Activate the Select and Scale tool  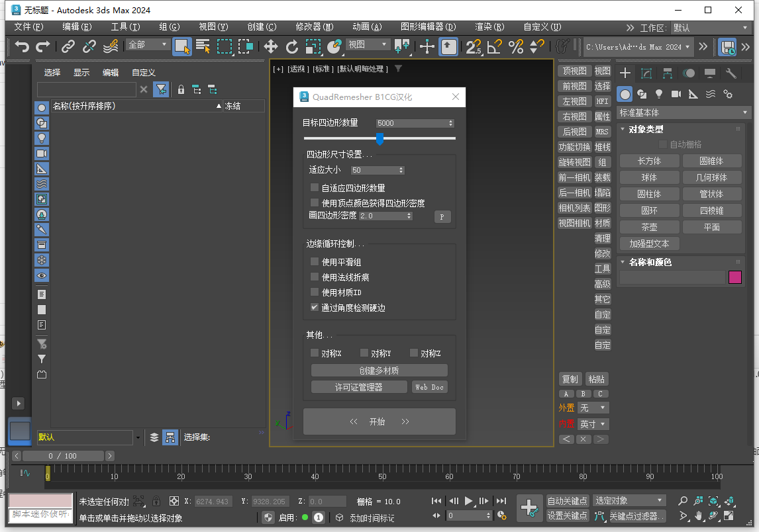[x=313, y=47]
